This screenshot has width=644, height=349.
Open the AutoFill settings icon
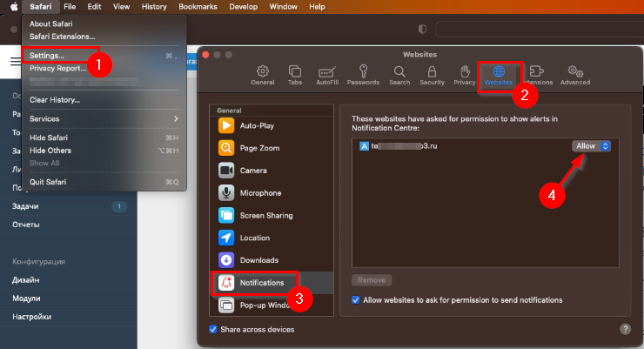pos(328,73)
